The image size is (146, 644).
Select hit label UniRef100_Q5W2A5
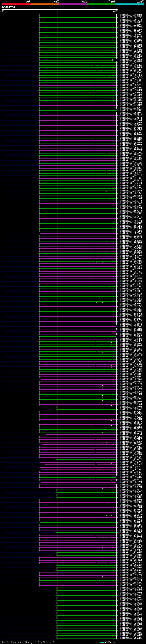point(131,565)
